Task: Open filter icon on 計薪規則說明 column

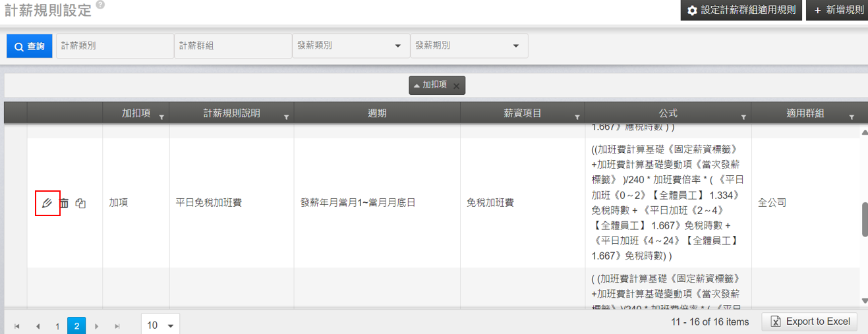Action: pos(286,117)
